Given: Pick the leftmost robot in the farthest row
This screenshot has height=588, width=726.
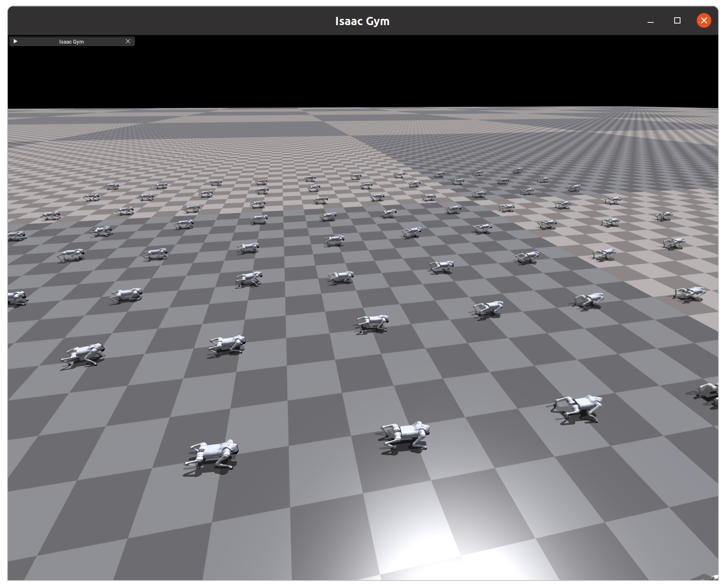Looking at the screenshot, I should click(113, 186).
